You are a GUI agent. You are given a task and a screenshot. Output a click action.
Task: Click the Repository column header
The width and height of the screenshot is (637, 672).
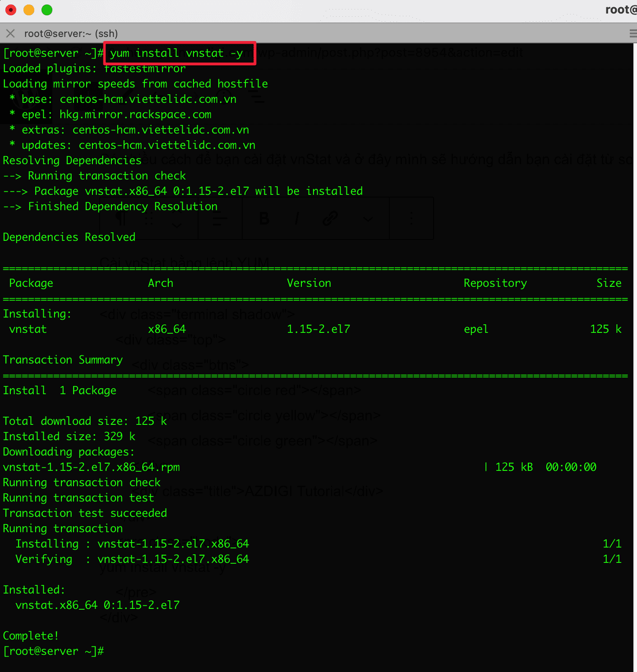495,283
